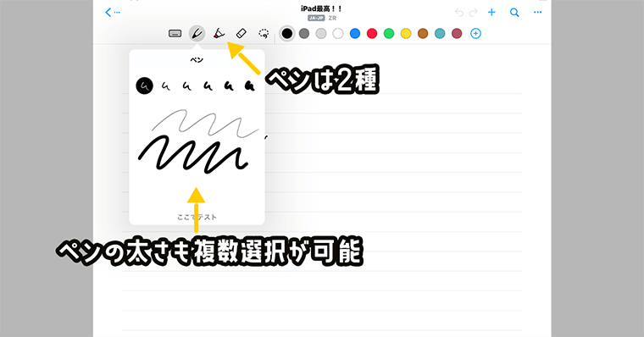Image resolution: width=644 pixels, height=337 pixels.
Task: Tap the ここでテスト test drawing area
Action: tap(197, 217)
